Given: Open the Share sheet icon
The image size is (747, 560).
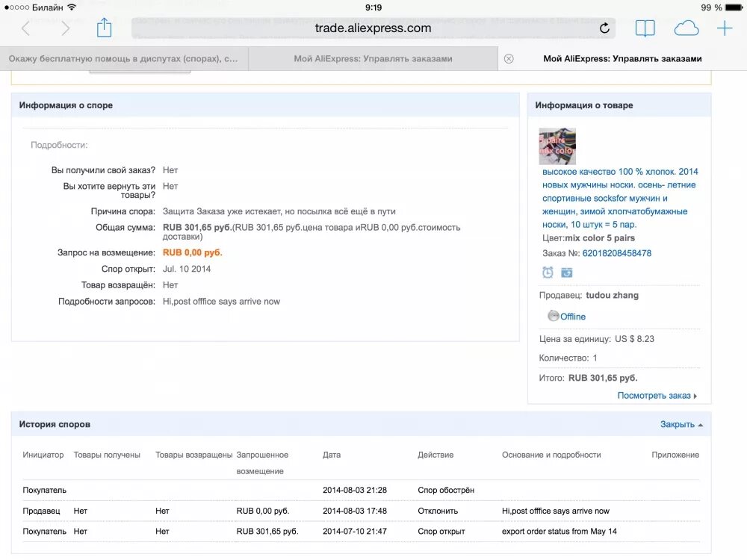Looking at the screenshot, I should click(x=104, y=28).
